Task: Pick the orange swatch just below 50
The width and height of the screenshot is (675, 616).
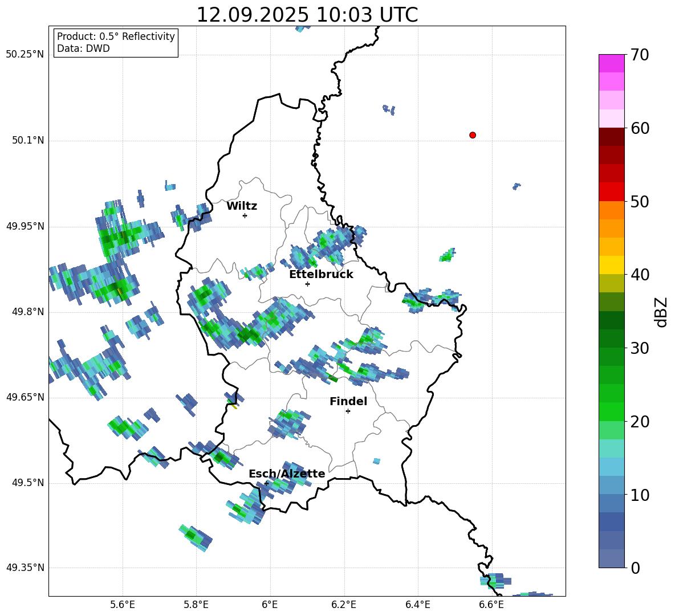Action: click(612, 210)
